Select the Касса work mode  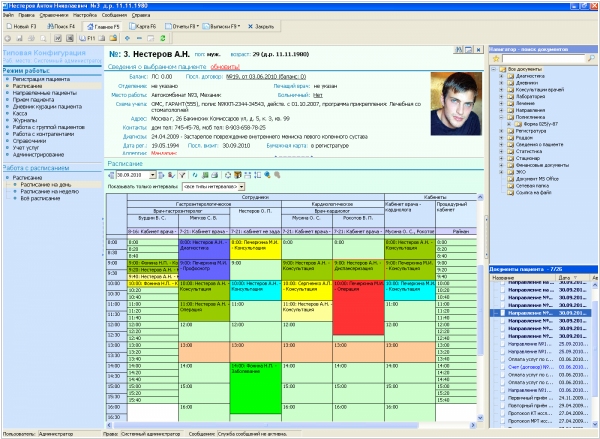pyautogui.click(x=20, y=113)
